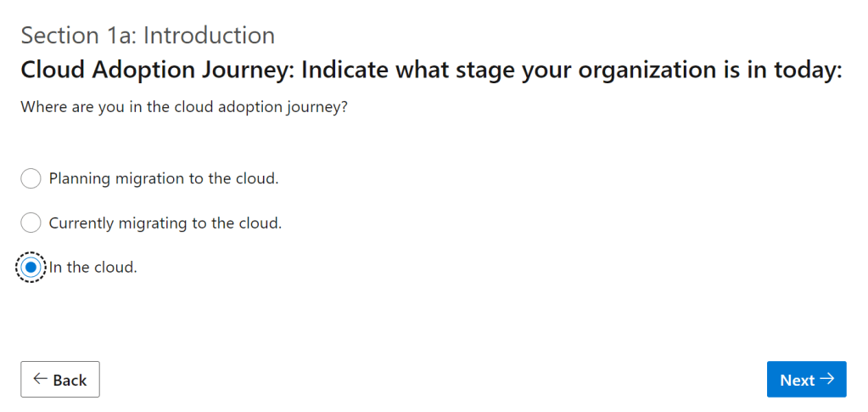Screen dimensions: 868x412
Task: Click the 'Currently migrating to the cloud.' label
Action: pos(165,223)
